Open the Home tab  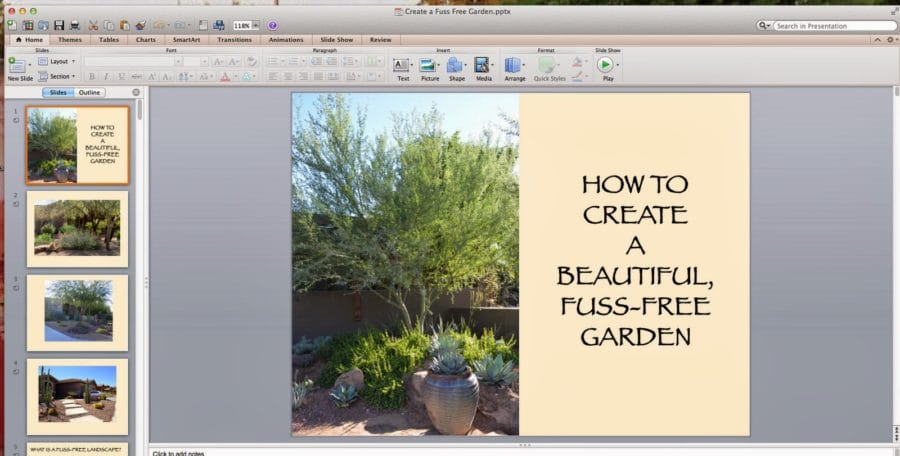point(29,40)
